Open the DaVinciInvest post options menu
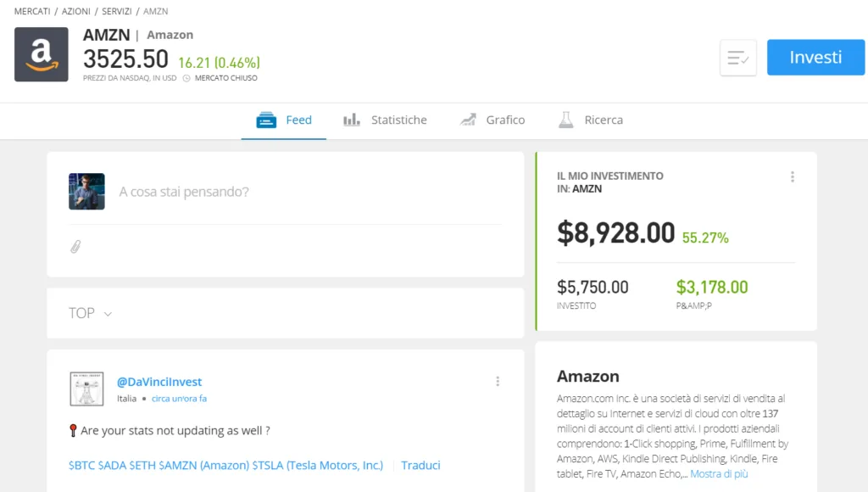The height and width of the screenshot is (492, 868). point(498,381)
